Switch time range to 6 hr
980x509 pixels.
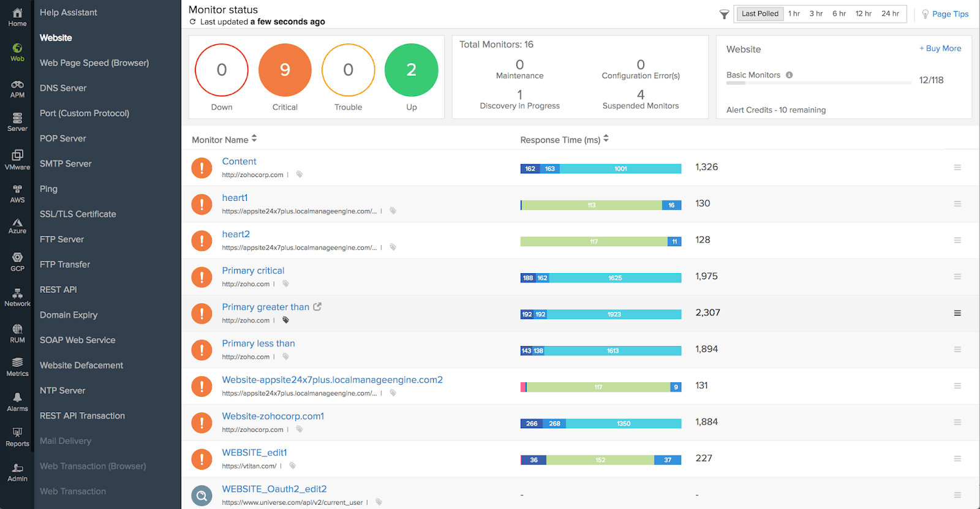[x=839, y=13]
